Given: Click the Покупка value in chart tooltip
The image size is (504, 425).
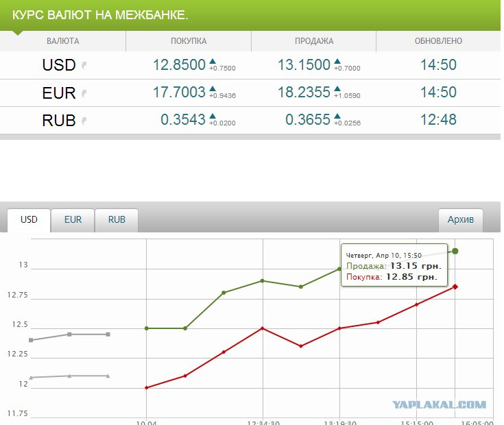Looking at the screenshot, I should (411, 277).
